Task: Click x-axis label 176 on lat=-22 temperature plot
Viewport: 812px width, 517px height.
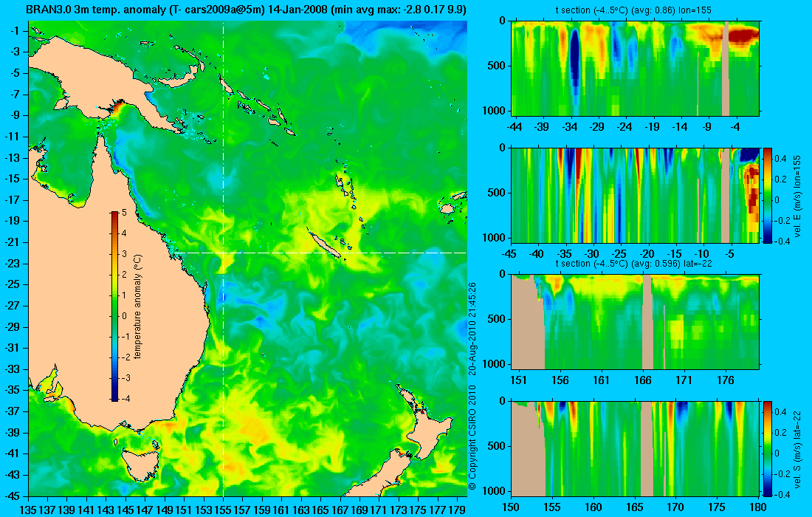Action: pos(726,380)
